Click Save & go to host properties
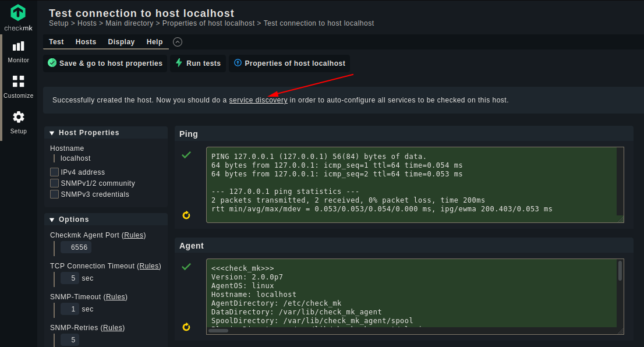Screen dimensions: 644x347 [105, 63]
